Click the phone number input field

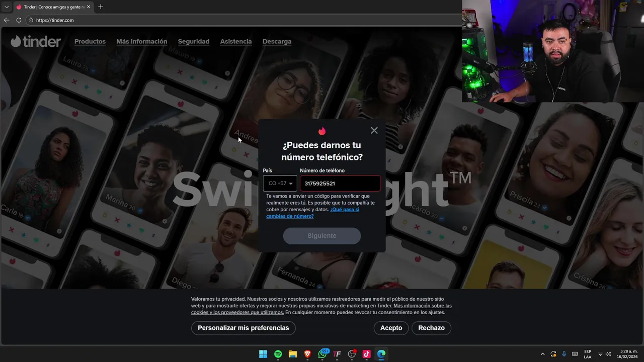[340, 184]
